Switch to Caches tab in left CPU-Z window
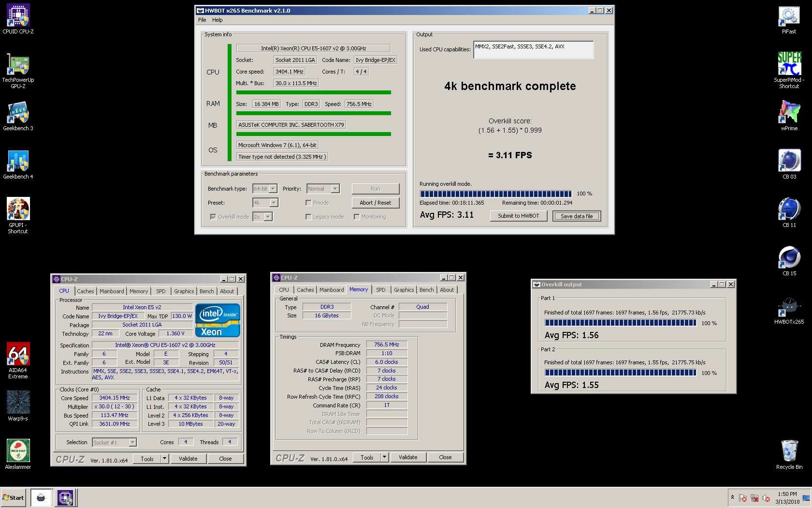The height and width of the screenshot is (508, 812). (86, 291)
